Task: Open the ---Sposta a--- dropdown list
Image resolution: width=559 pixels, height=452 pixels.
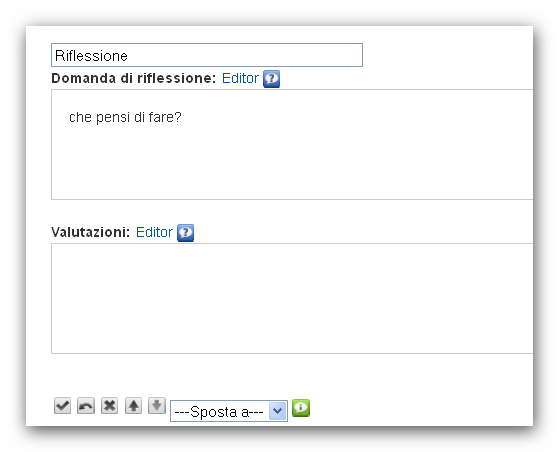Action: point(229,411)
